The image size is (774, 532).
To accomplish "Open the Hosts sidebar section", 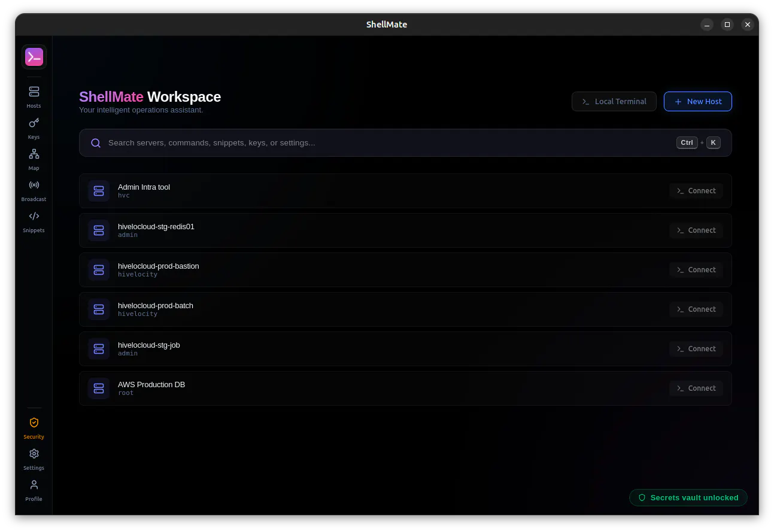I will click(x=34, y=97).
